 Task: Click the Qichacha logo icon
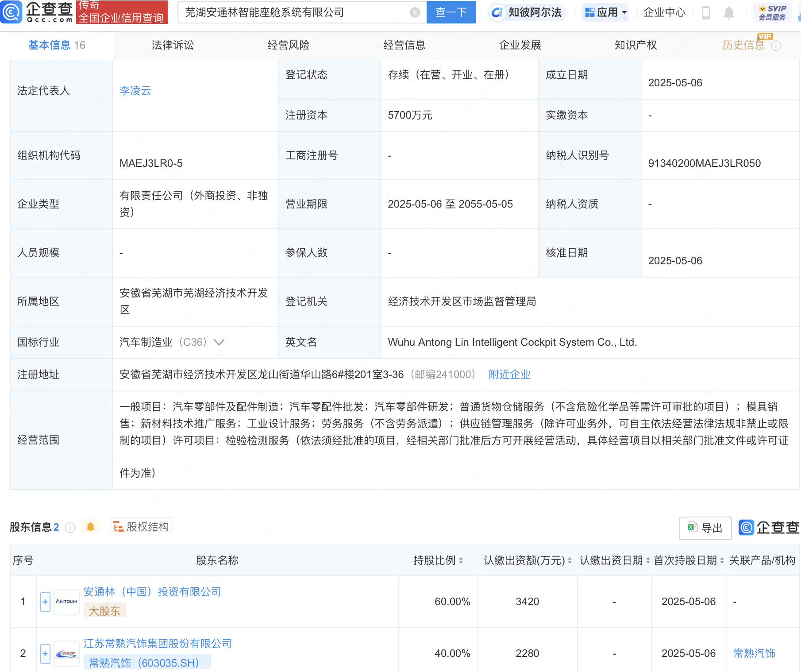pos(11,12)
